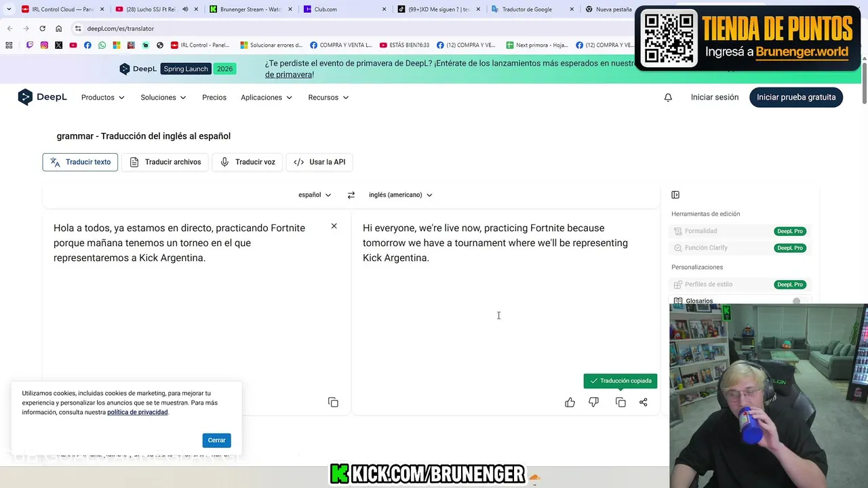Close the cookie notice with Cerrar
Screen dimensions: 868x488
216,441
